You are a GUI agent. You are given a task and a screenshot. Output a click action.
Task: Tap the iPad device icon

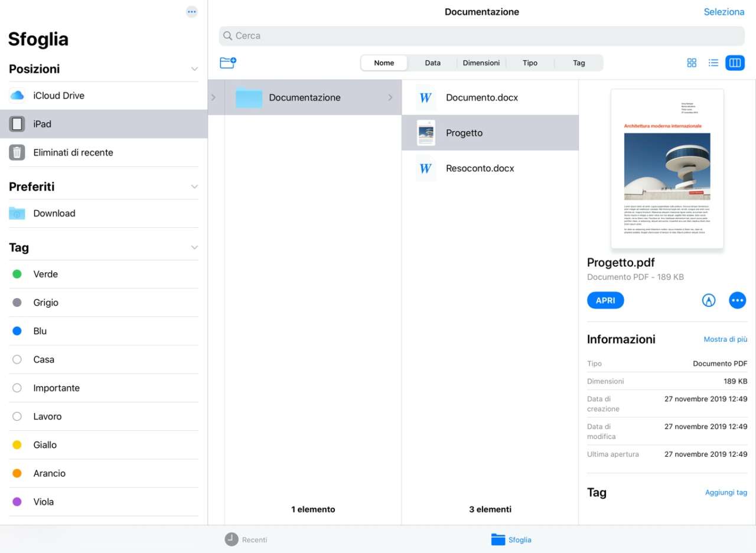pyautogui.click(x=17, y=124)
